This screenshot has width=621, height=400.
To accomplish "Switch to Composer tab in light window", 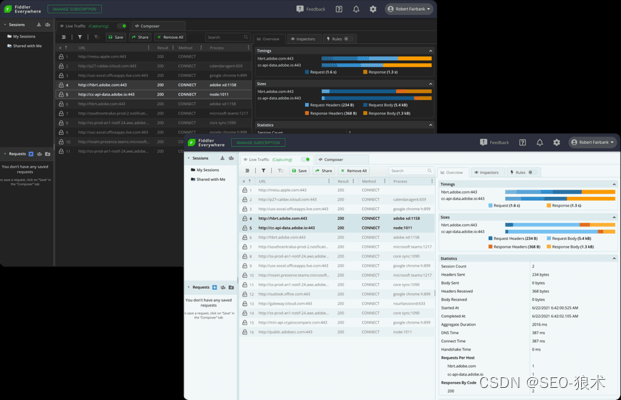I will (x=342, y=159).
